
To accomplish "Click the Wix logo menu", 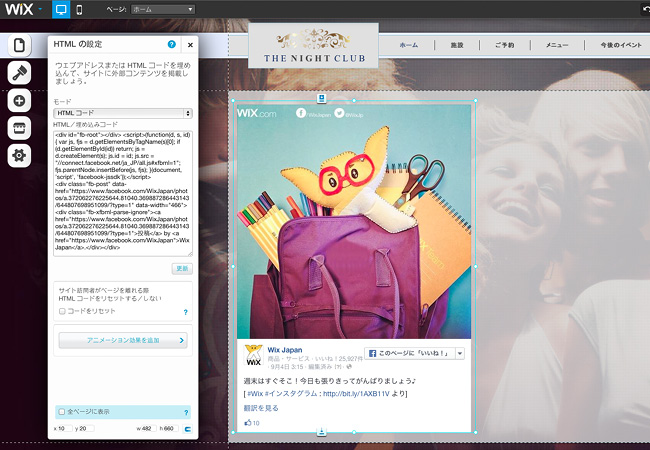I will tap(23, 9).
